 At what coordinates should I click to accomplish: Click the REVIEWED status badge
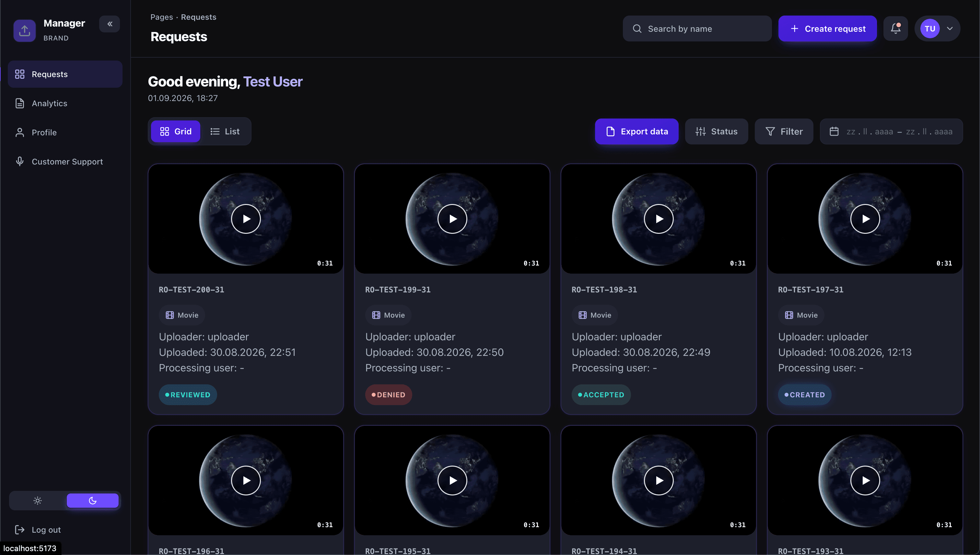pos(188,395)
